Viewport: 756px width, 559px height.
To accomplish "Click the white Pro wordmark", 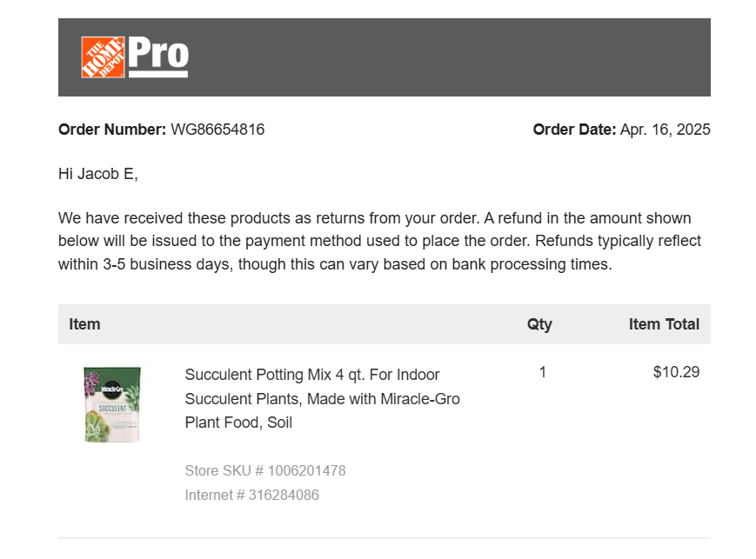I will click(158, 56).
